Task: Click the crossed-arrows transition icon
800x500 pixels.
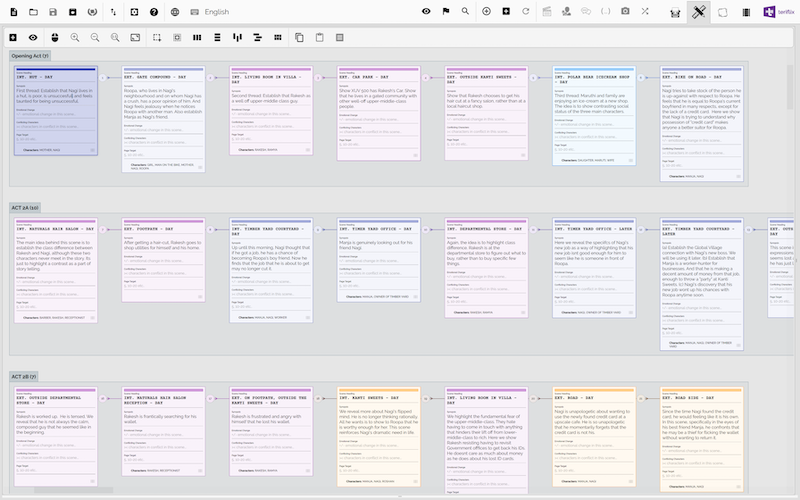Action: click(645, 11)
